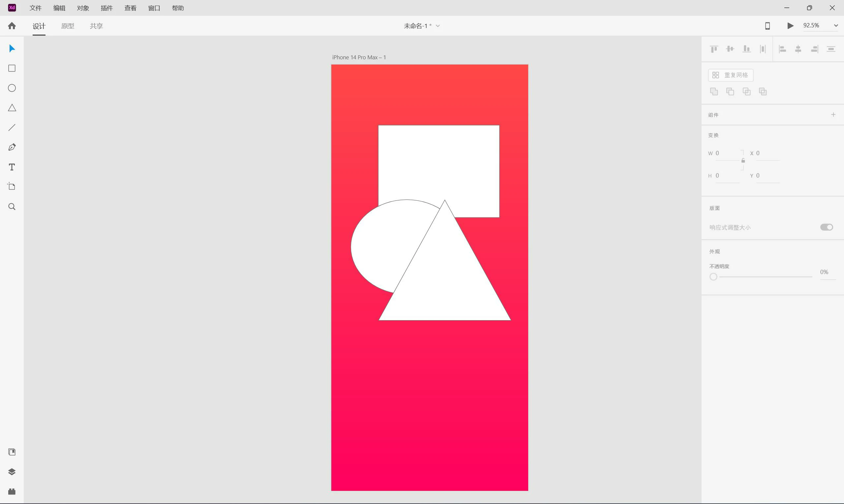
Task: Select the Polygon triangle tool
Action: coord(12,108)
